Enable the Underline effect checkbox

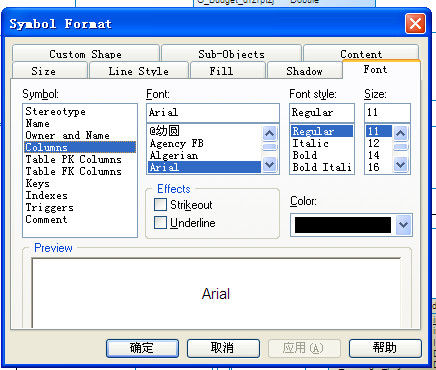coord(160,223)
